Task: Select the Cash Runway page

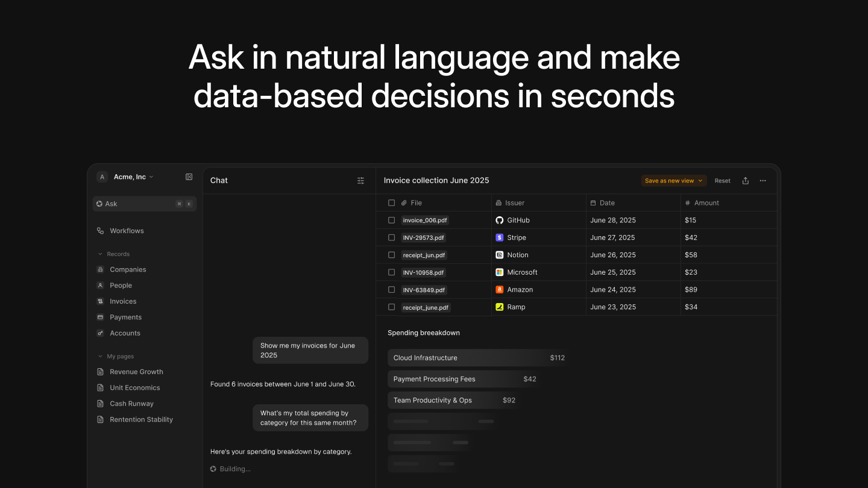Action: point(131,403)
